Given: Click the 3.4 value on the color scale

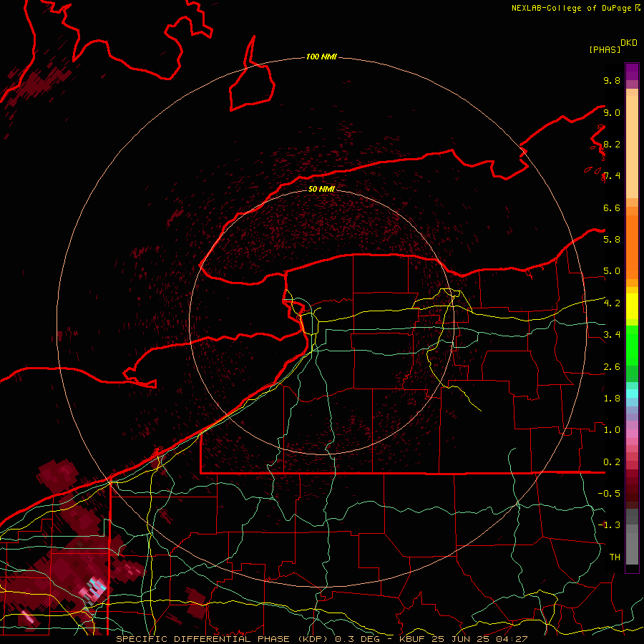Looking at the screenshot, I should tap(612, 334).
